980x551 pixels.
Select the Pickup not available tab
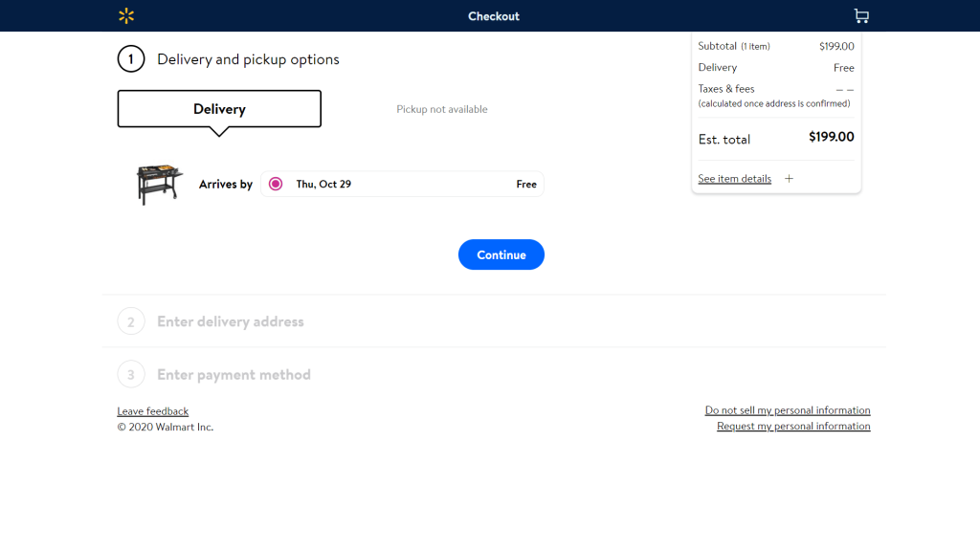point(442,109)
